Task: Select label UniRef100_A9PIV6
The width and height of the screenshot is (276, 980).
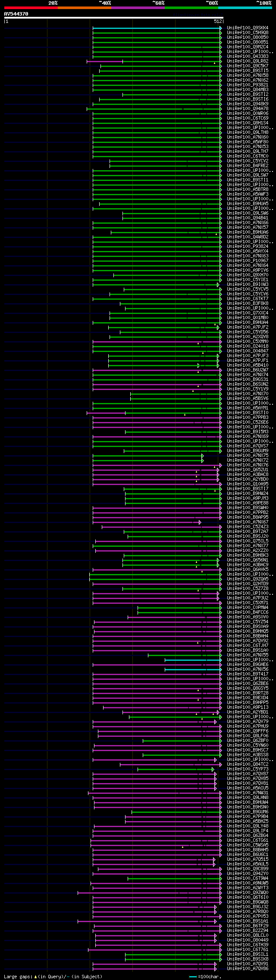Action: 248,270
